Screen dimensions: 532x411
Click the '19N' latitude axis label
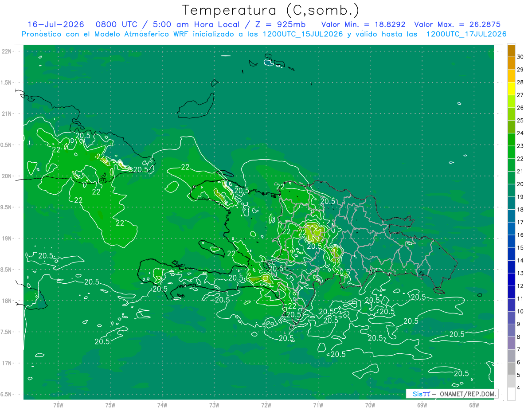click(x=7, y=239)
